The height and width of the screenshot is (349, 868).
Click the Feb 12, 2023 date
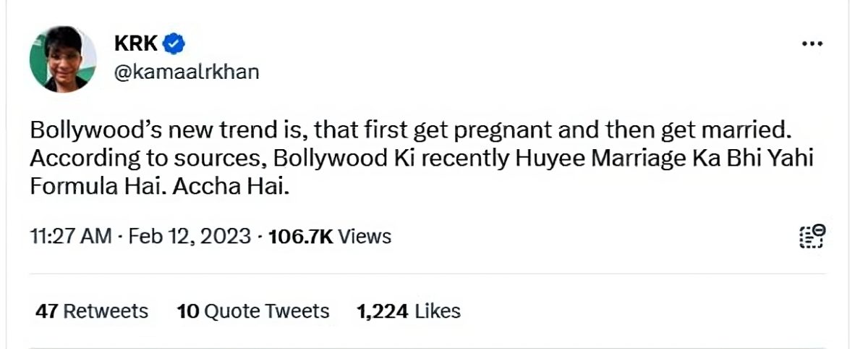pos(190,236)
